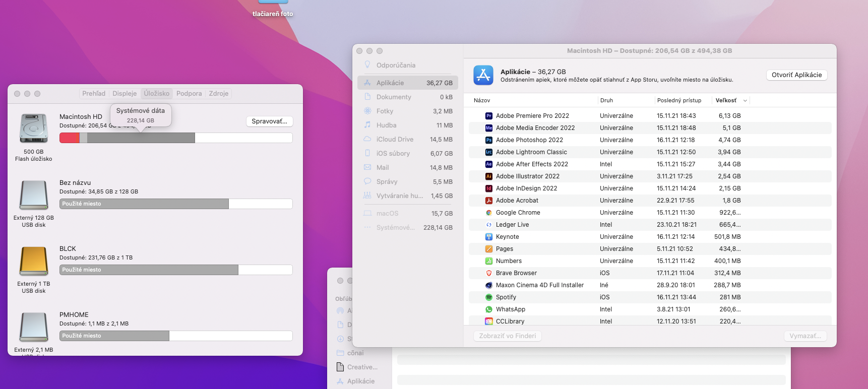Image resolution: width=868 pixels, height=389 pixels.
Task: Sort list by Posledný prístup column
Action: [678, 101]
